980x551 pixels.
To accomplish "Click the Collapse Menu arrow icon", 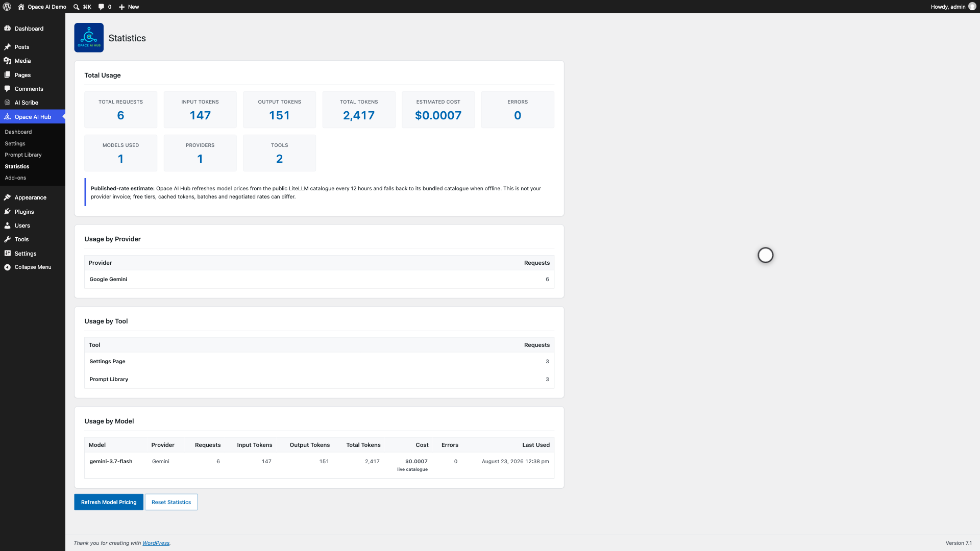I will coord(8,267).
